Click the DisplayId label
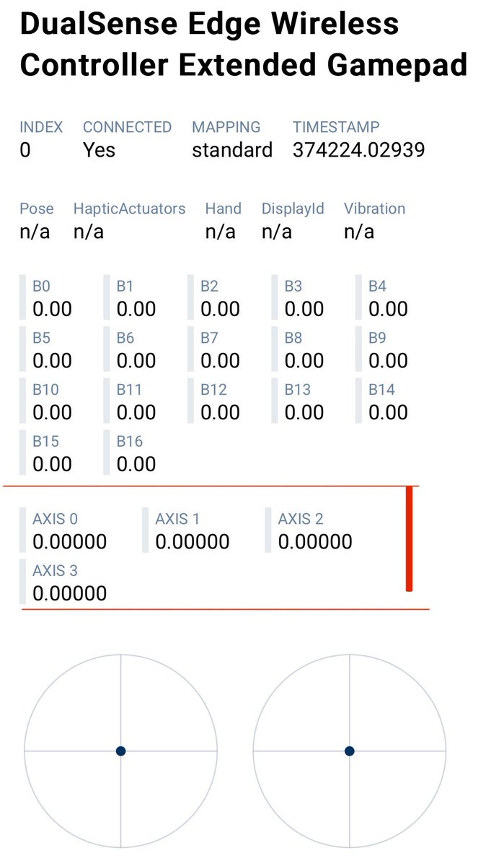 click(x=293, y=209)
